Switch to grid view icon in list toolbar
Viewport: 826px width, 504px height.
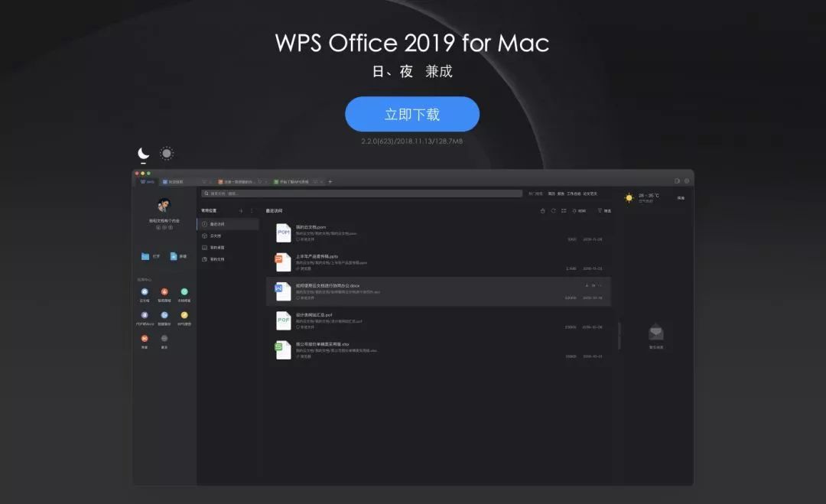564,210
